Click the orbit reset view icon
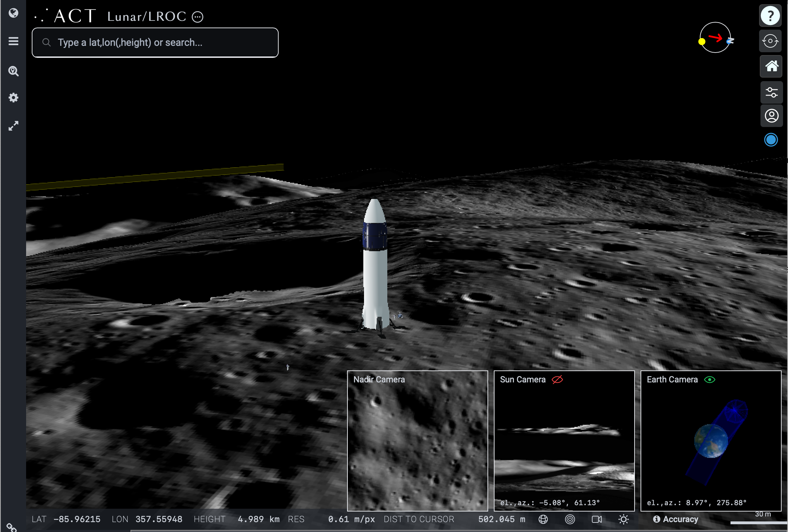788x532 pixels. (x=770, y=41)
